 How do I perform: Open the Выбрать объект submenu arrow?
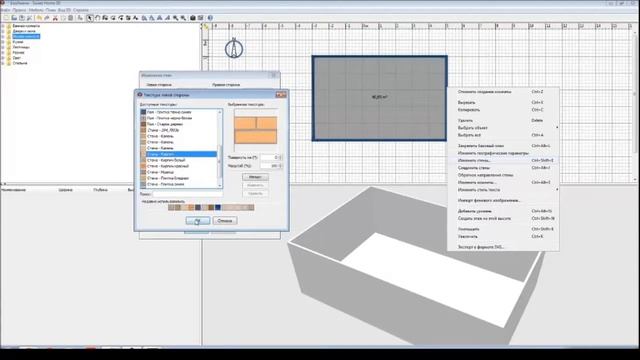[x=557, y=128]
